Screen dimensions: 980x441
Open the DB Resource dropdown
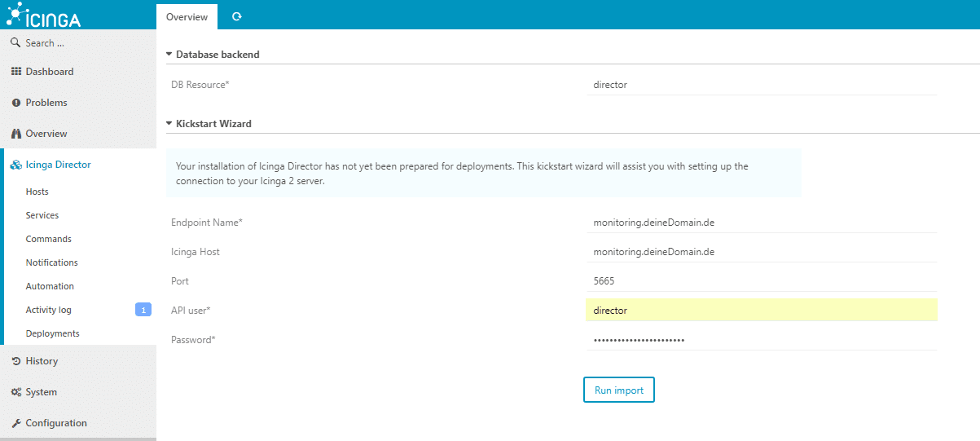[x=761, y=85]
